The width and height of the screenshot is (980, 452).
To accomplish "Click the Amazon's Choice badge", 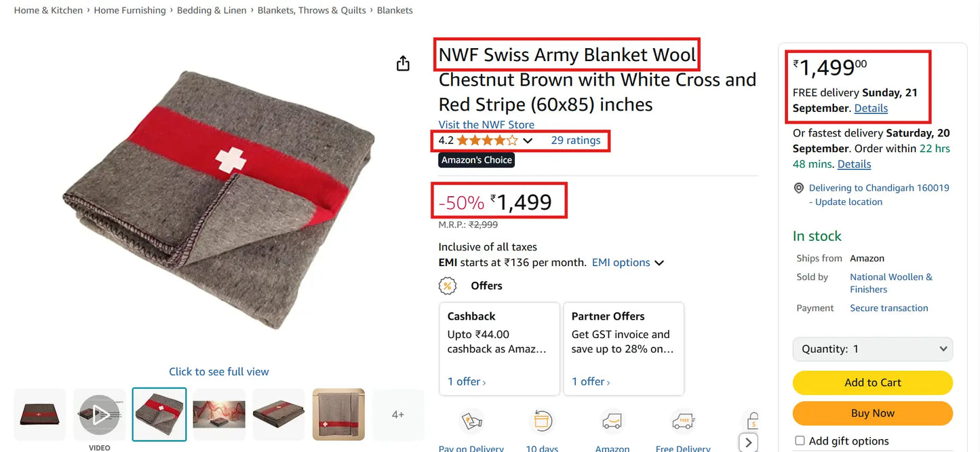I will tap(475, 159).
